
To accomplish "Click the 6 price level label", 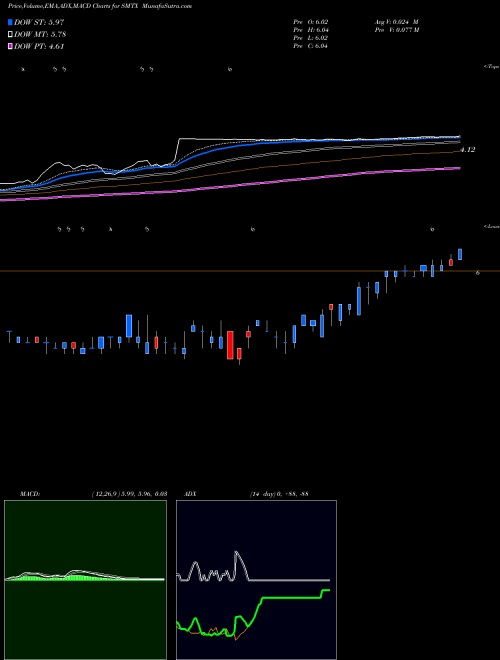I will [478, 273].
